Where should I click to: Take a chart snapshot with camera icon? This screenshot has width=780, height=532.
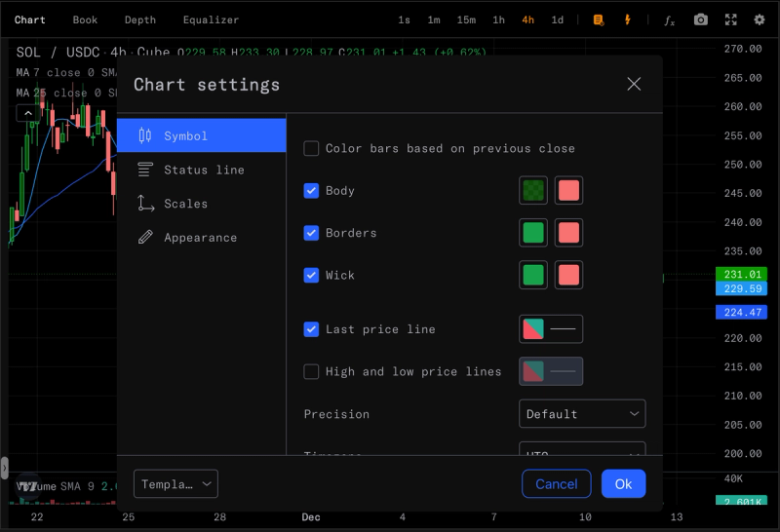(x=700, y=19)
